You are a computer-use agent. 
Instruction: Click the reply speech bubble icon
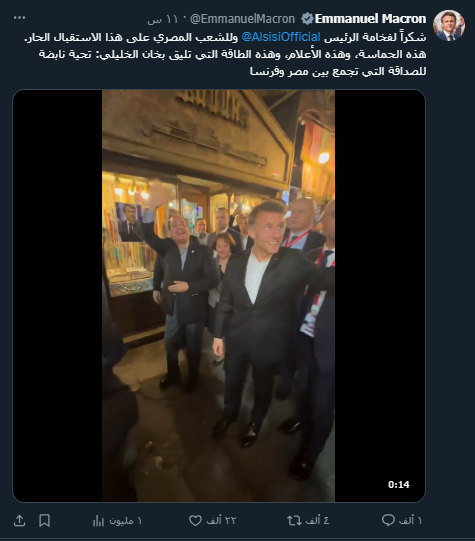coord(388,520)
